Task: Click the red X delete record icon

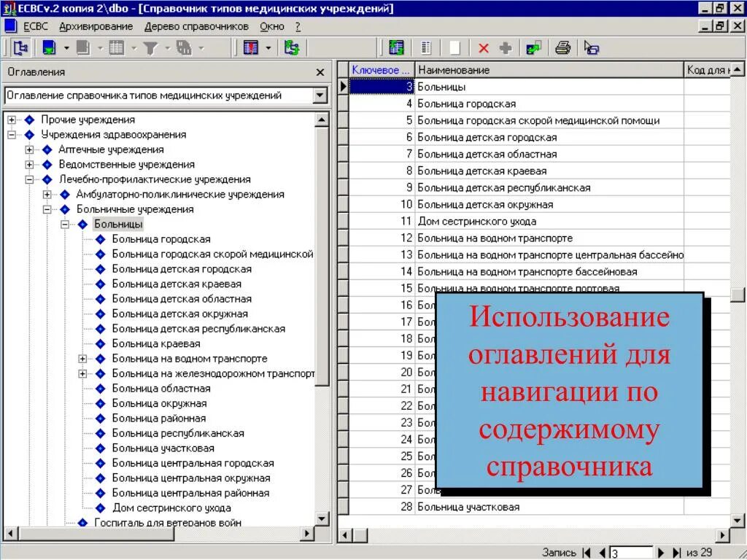Action: coord(484,48)
